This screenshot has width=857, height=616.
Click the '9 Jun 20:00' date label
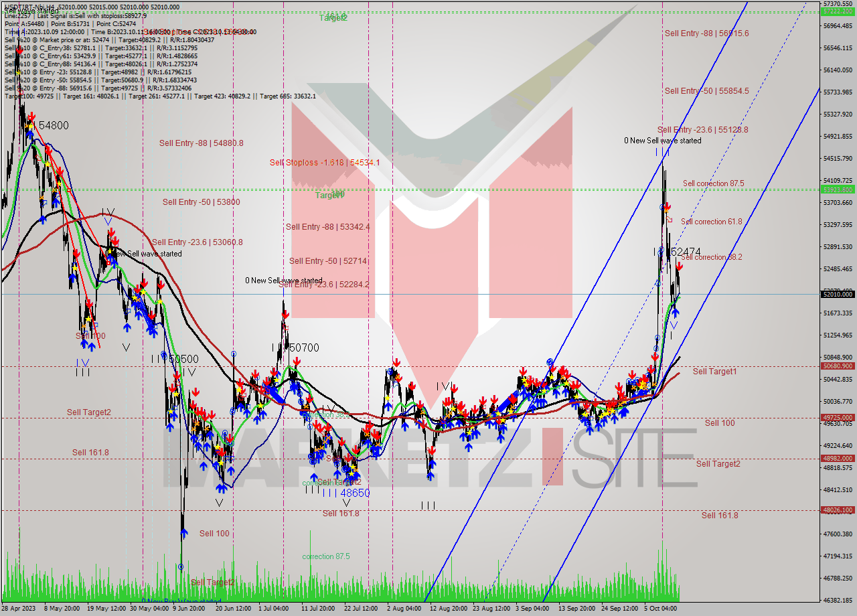190,609
